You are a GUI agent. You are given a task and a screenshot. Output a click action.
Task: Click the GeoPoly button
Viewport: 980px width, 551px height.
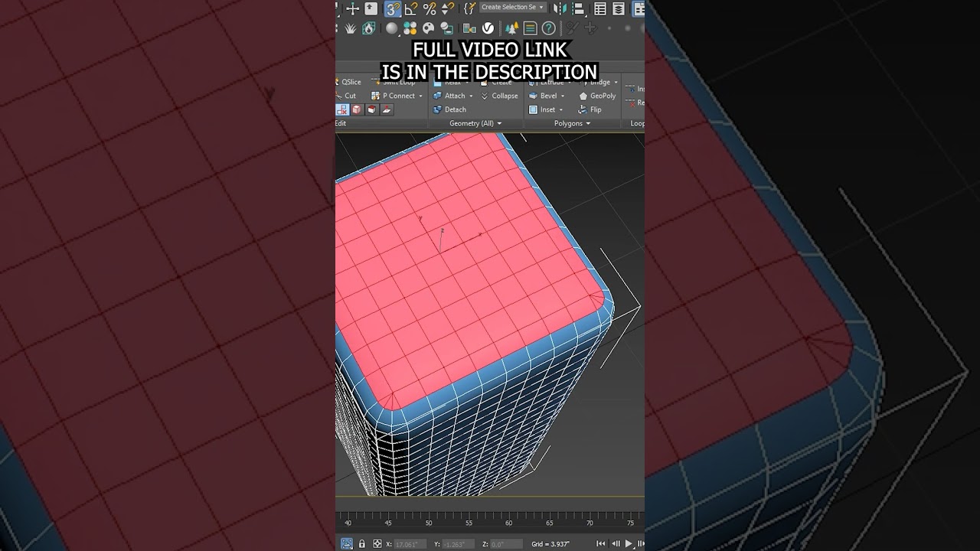click(598, 96)
